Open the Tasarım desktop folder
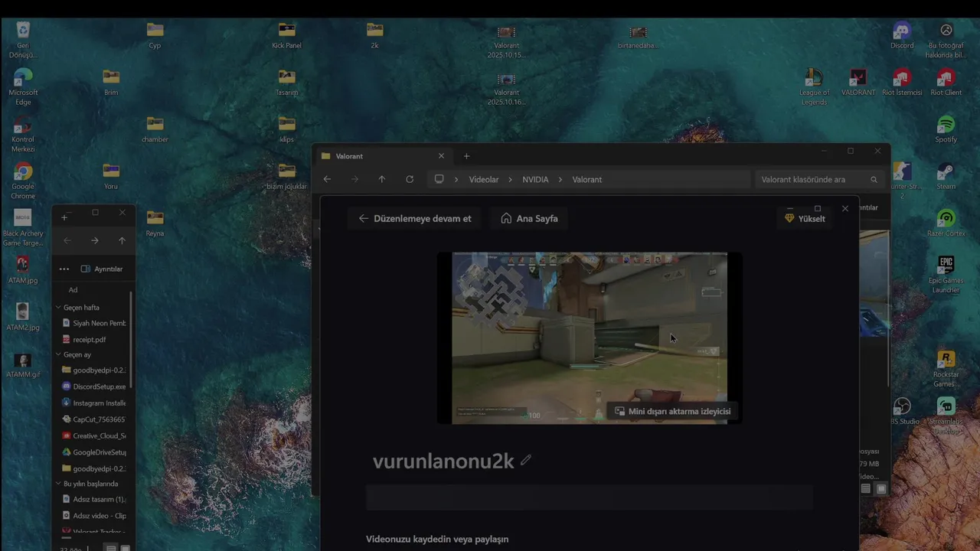This screenshot has height=551, width=980. point(286,82)
